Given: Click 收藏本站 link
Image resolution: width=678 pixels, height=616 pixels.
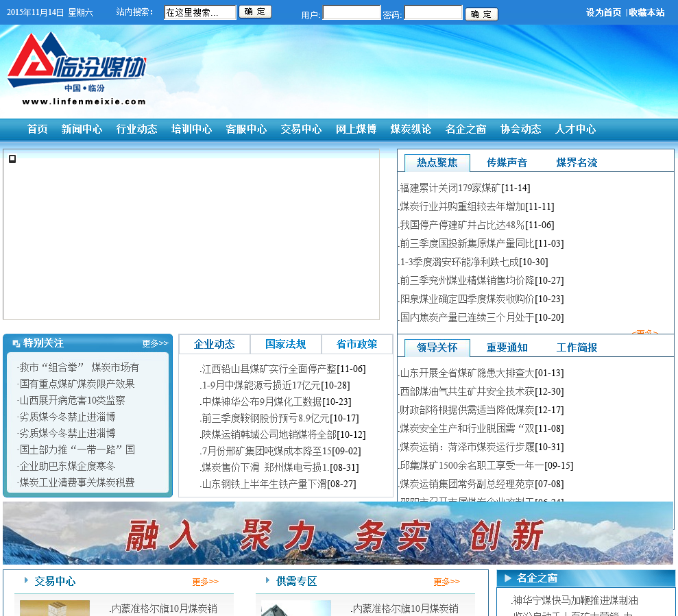Looking at the screenshot, I should click(x=647, y=12).
